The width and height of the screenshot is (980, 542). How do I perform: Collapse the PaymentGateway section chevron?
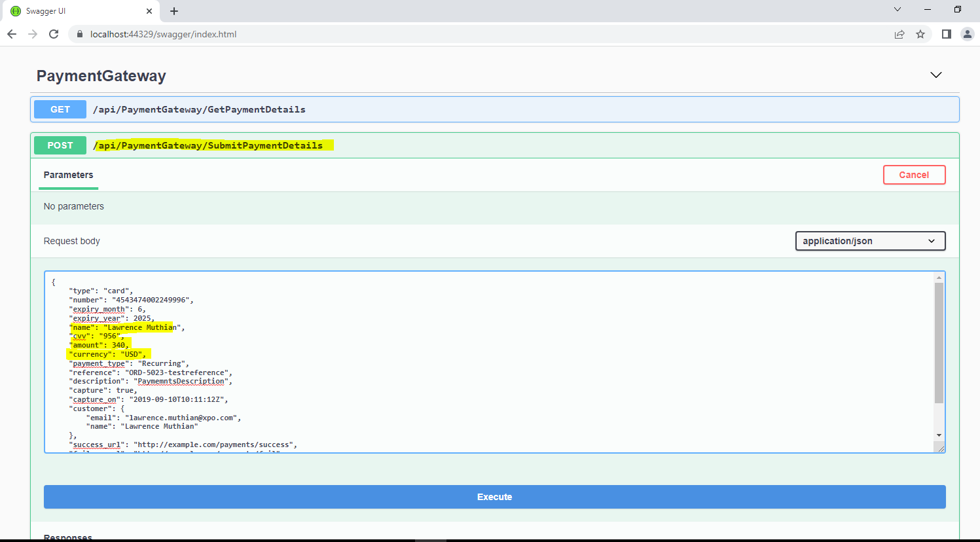tap(935, 75)
